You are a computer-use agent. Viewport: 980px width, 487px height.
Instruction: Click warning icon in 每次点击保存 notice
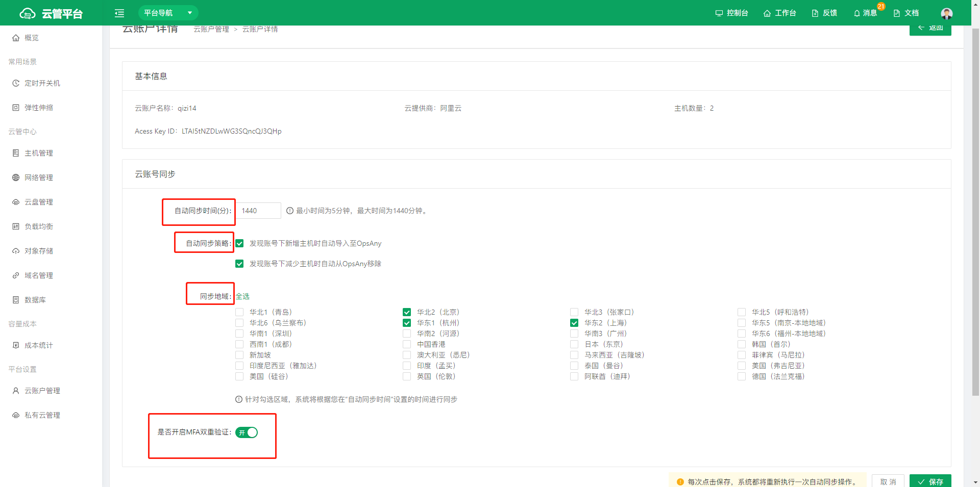click(x=680, y=482)
